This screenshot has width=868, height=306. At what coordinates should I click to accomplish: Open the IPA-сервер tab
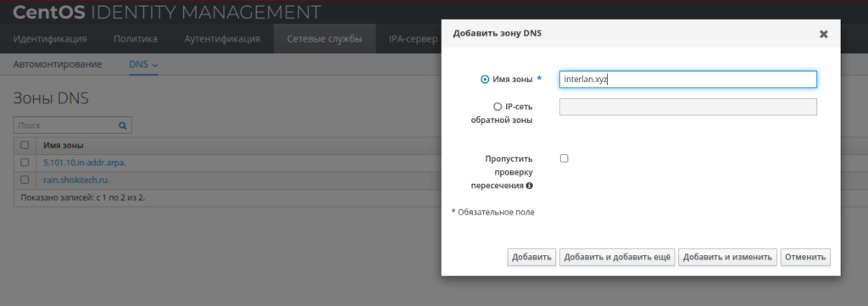(x=413, y=39)
